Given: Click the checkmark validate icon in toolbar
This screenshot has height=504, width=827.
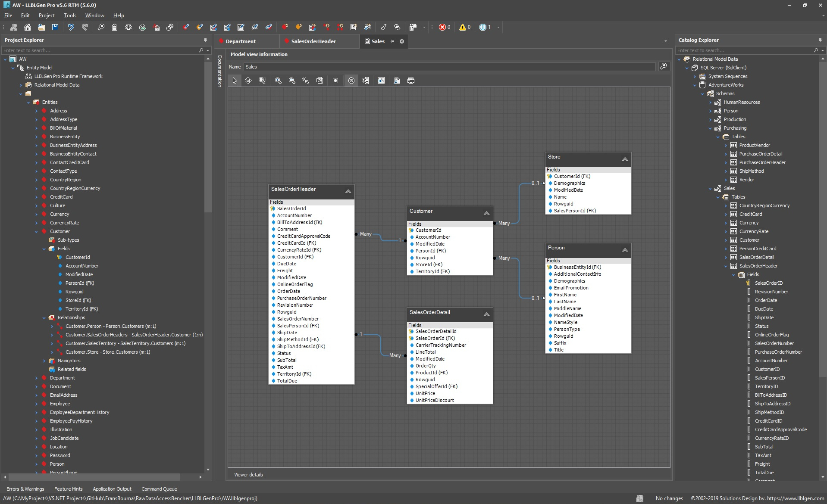Looking at the screenshot, I should click(383, 27).
